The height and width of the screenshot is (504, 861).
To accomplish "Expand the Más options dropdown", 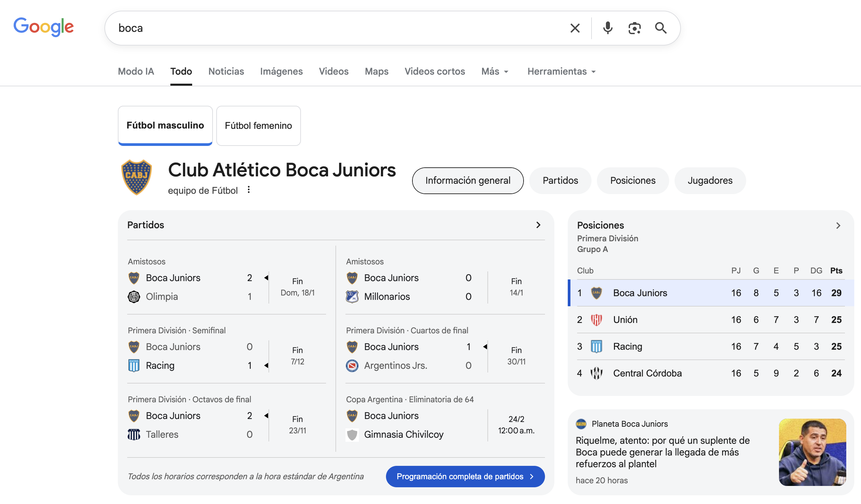I will click(x=494, y=71).
